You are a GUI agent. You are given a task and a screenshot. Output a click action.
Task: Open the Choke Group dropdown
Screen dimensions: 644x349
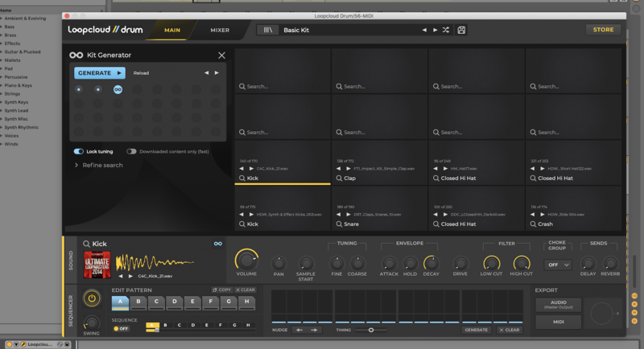tap(558, 265)
